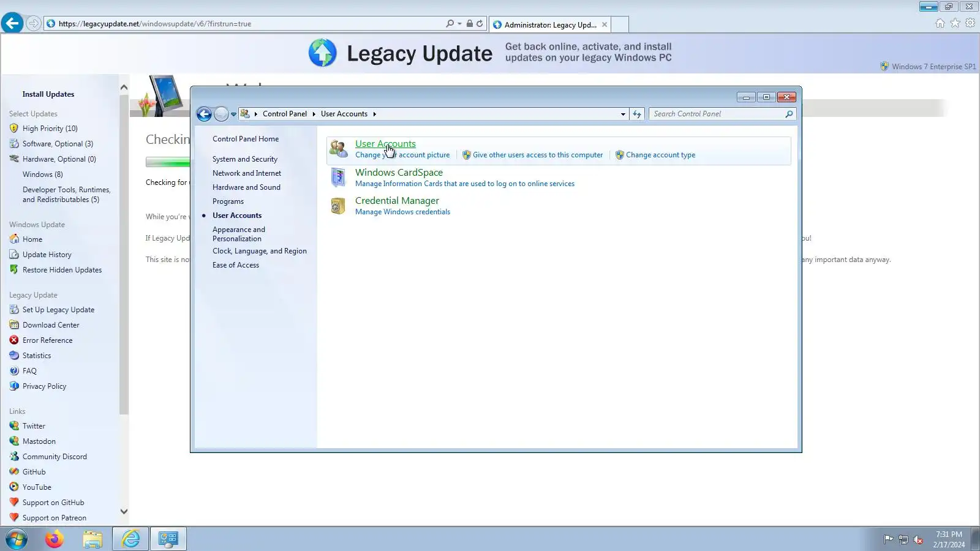The image size is (980, 551).
Task: Open Ease of Access category
Action: [x=236, y=265]
